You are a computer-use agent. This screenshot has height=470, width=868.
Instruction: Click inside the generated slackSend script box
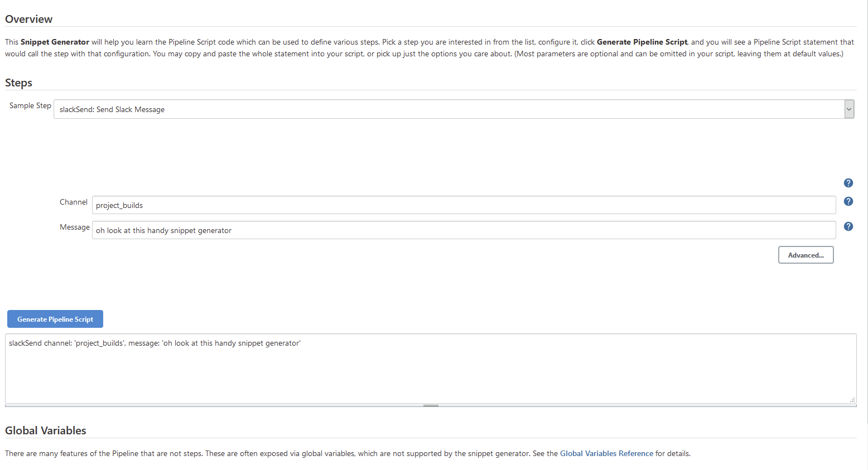(431, 369)
